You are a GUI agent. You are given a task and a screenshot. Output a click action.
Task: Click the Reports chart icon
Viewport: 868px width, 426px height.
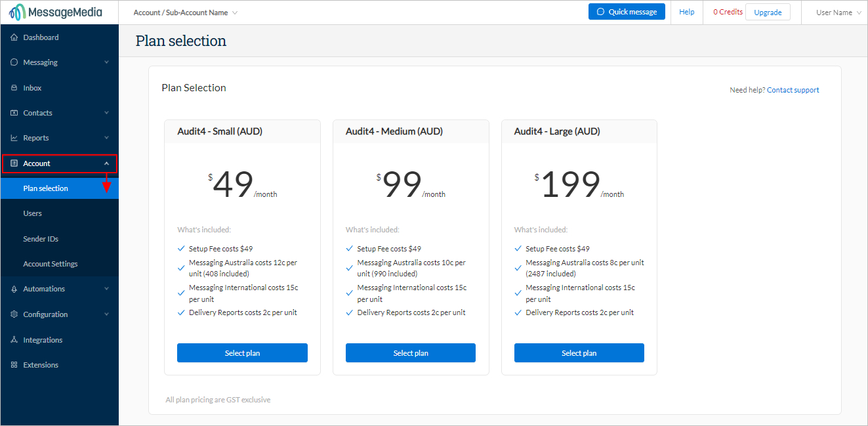tap(14, 138)
